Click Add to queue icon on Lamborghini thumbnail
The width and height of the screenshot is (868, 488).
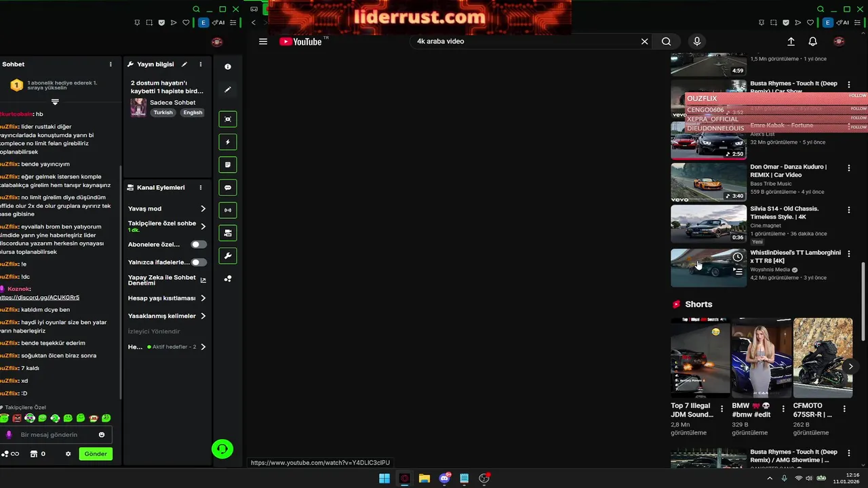tap(738, 272)
